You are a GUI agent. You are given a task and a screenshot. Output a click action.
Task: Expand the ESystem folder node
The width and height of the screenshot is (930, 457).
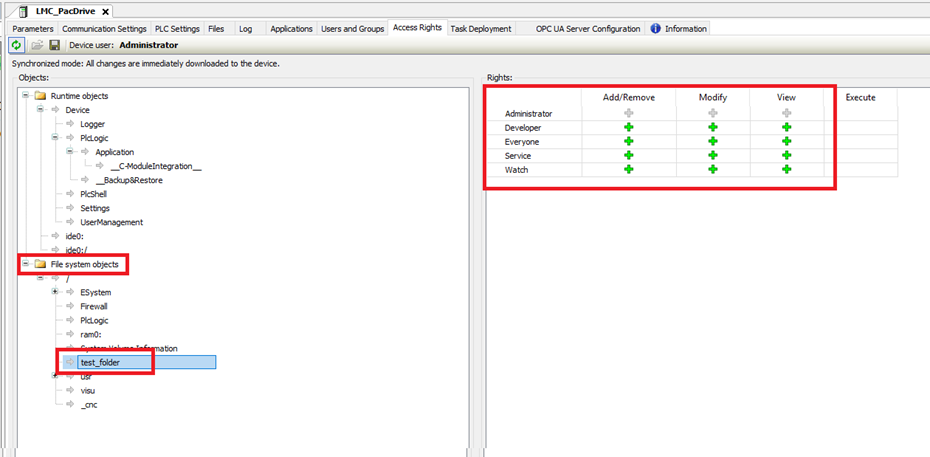[56, 292]
